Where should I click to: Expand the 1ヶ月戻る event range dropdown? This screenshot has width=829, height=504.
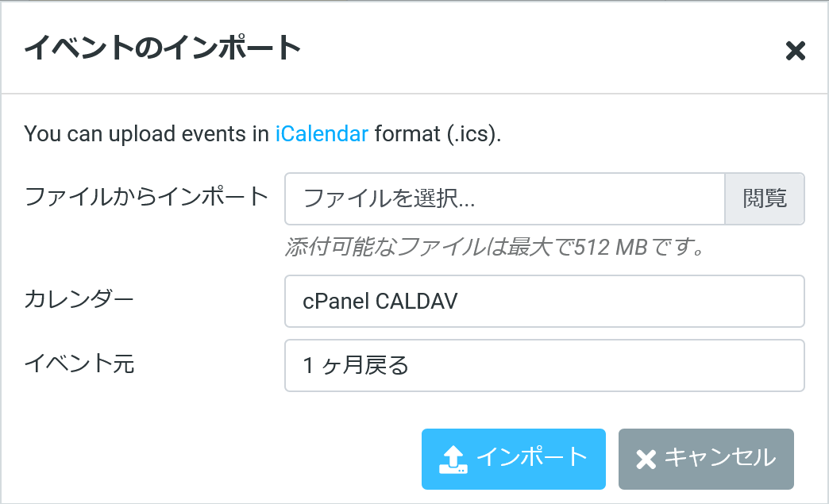[544, 365]
